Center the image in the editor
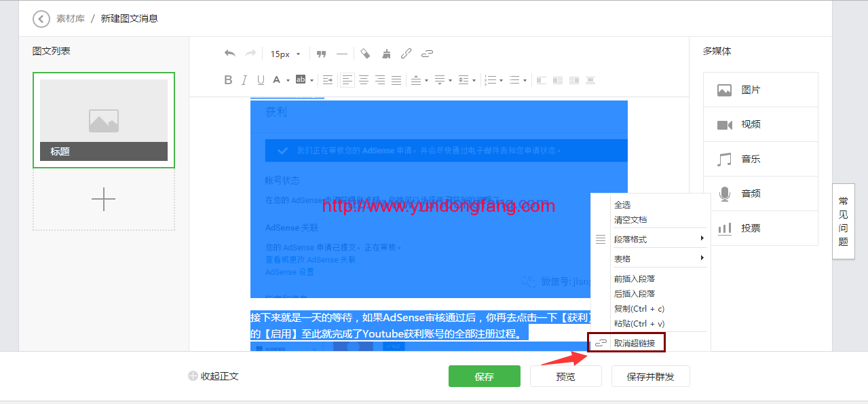The image size is (868, 404). coord(590,80)
